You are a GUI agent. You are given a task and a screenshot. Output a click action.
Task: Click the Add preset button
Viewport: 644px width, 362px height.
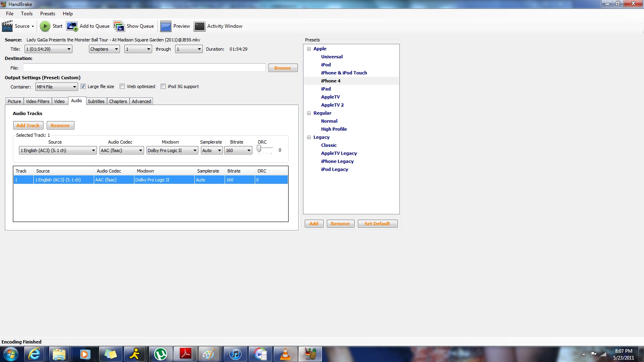(314, 224)
